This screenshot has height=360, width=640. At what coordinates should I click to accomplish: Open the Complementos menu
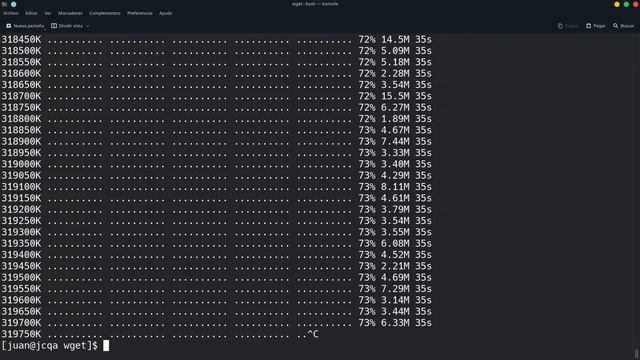105,13
